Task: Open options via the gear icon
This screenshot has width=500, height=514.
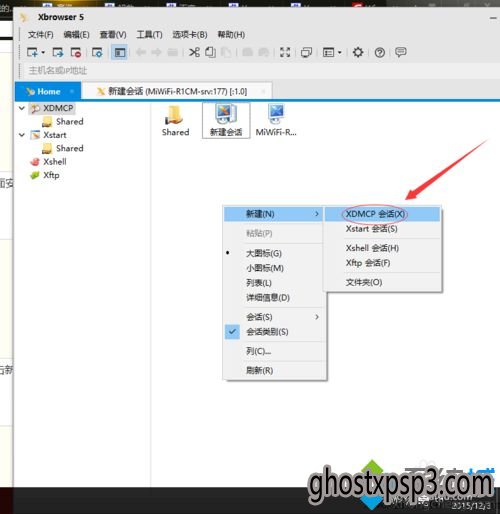Action: pos(358,52)
